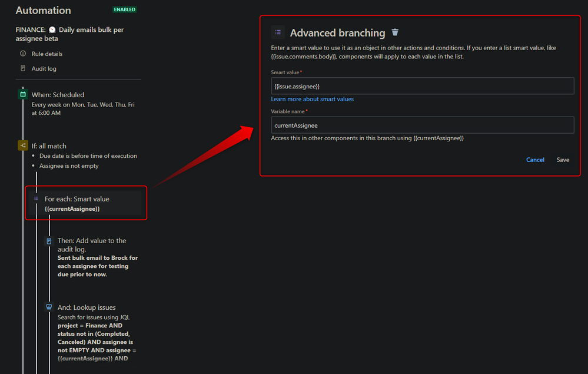The height and width of the screenshot is (374, 588).
Task: Click the Advanced branching header list icon
Action: tap(278, 32)
